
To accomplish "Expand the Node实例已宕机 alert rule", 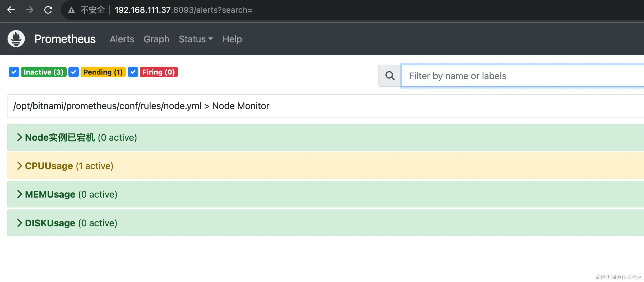I will tap(325, 138).
